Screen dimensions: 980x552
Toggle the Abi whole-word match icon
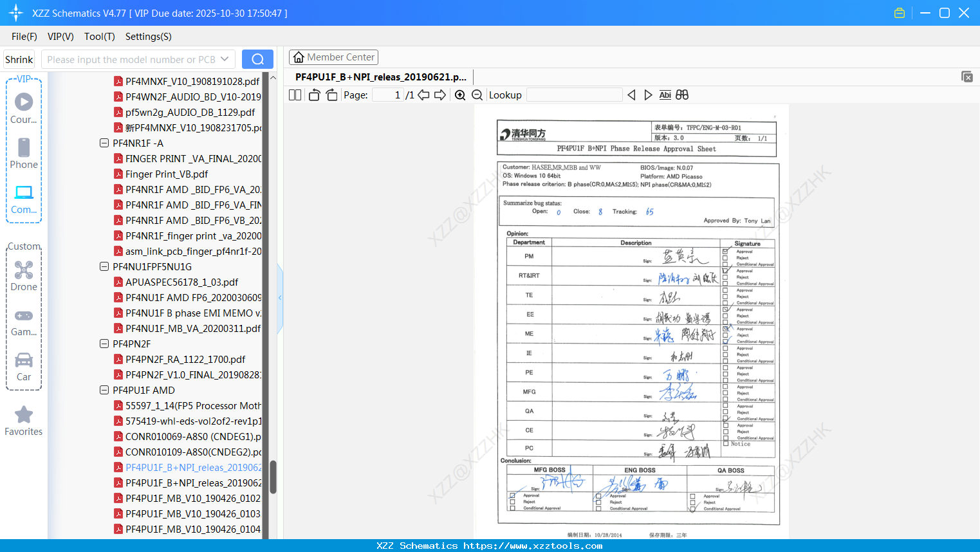tap(665, 95)
